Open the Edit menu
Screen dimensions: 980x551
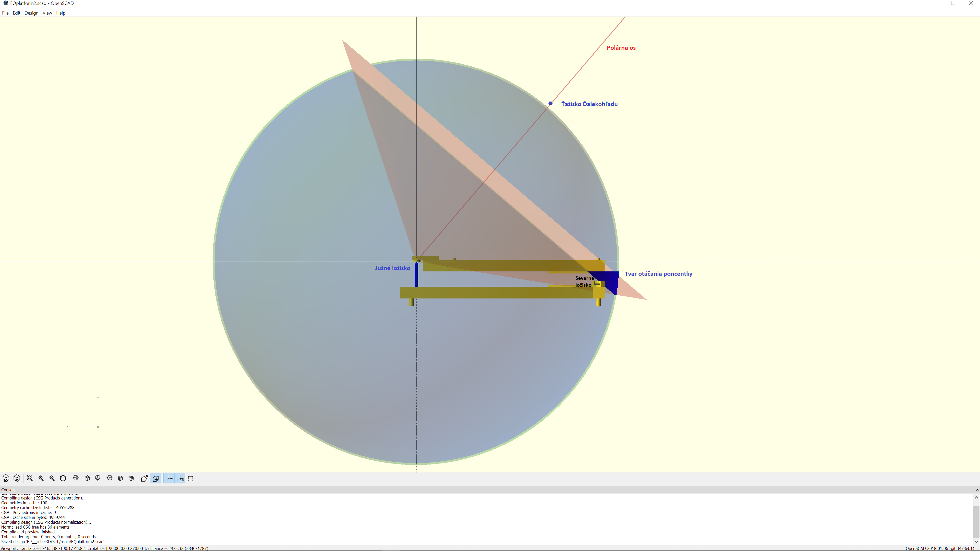point(16,13)
